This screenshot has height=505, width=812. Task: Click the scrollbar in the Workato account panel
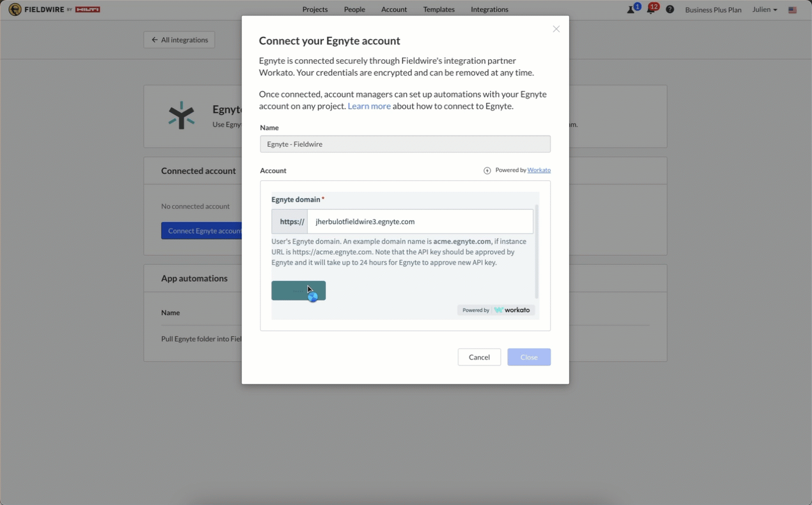coord(537,251)
